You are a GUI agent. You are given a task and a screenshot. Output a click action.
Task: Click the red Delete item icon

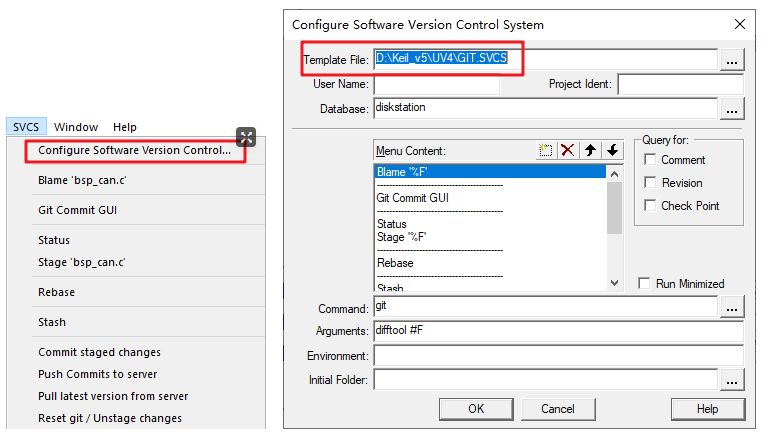point(568,150)
